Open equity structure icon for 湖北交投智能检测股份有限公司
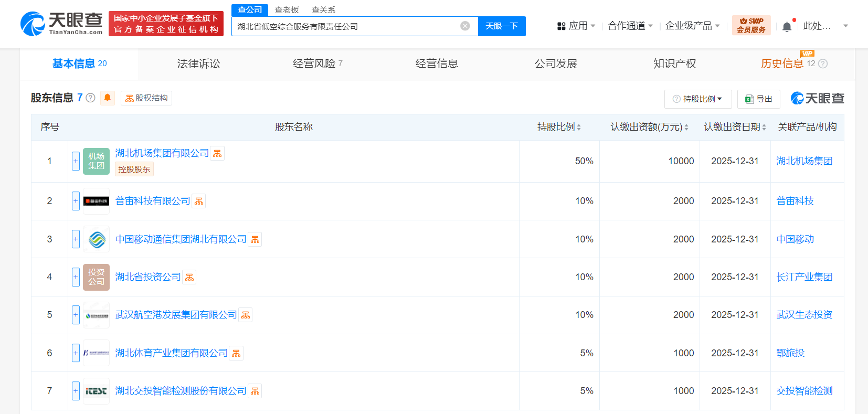868x414 pixels. pyautogui.click(x=255, y=391)
